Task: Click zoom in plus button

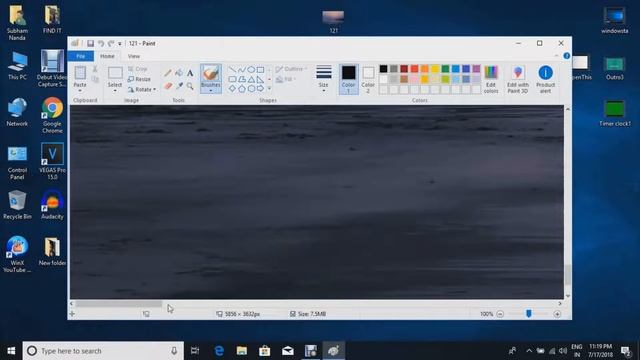Action: [x=557, y=314]
